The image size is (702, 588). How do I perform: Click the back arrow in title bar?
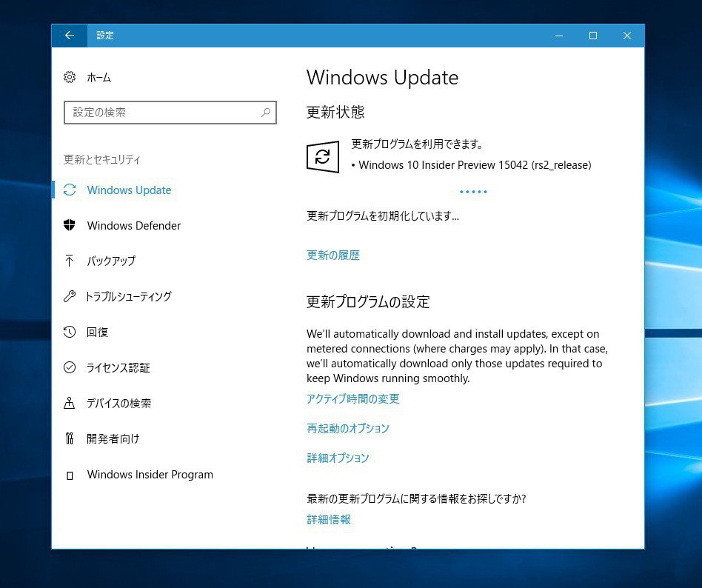tap(70, 36)
